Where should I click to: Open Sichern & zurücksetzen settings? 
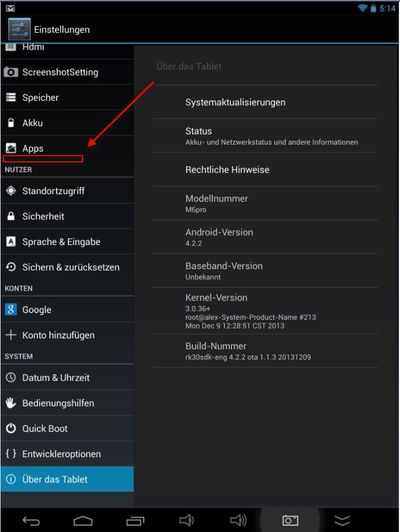click(x=67, y=267)
